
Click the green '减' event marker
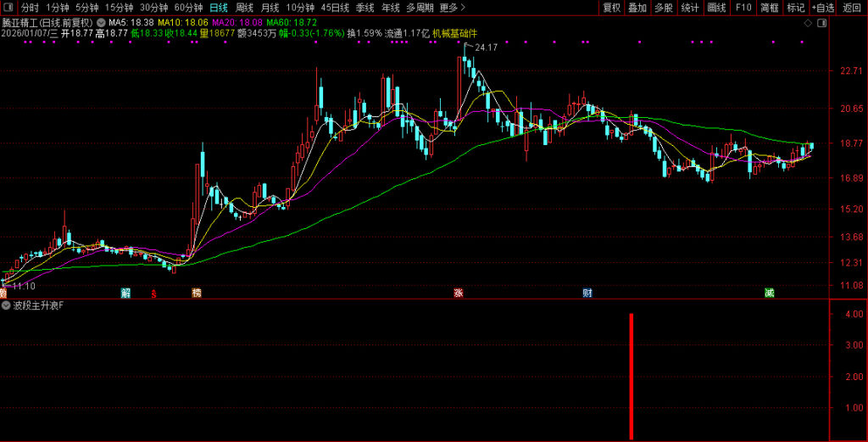[769, 294]
